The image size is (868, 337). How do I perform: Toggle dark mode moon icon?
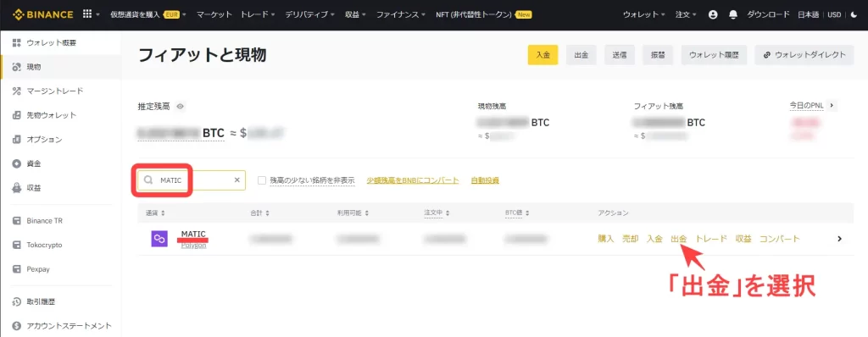tap(854, 14)
